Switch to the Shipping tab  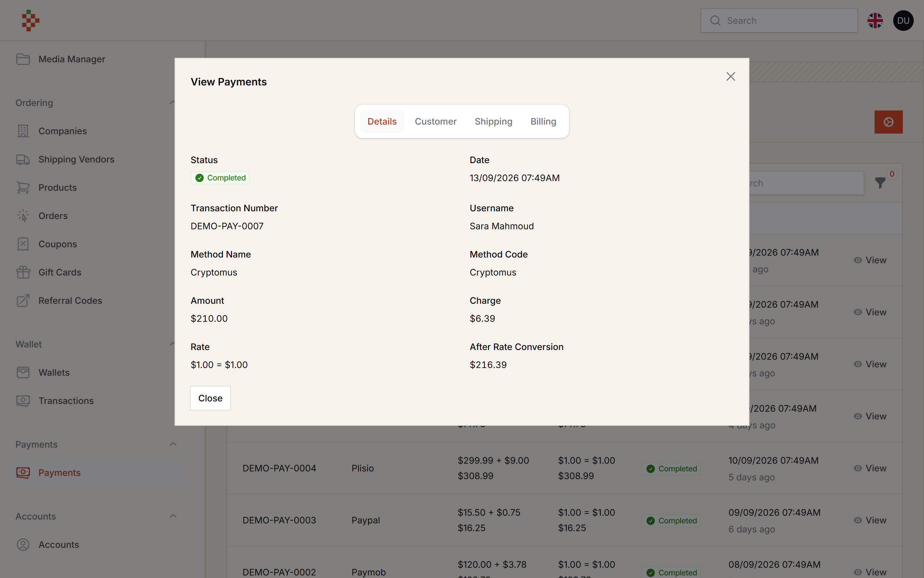(493, 122)
